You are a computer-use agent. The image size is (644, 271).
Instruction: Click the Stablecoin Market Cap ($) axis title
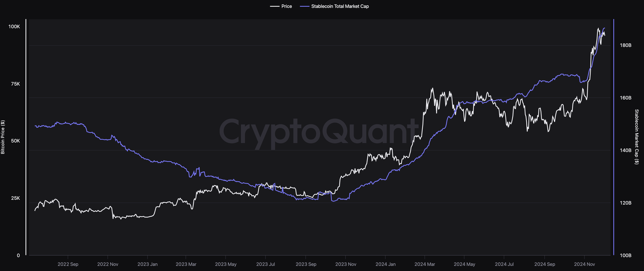[x=636, y=137]
